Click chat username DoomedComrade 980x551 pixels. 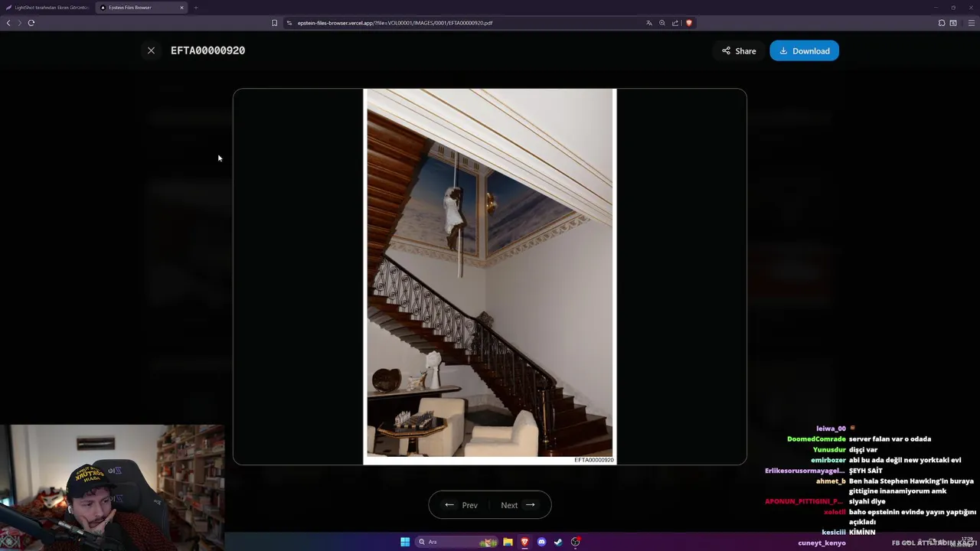click(816, 439)
